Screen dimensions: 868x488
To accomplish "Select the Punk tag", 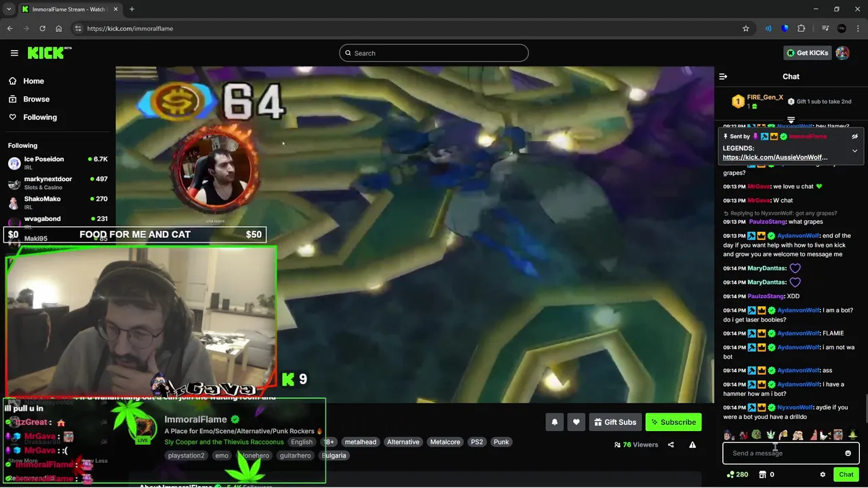I will [x=501, y=442].
